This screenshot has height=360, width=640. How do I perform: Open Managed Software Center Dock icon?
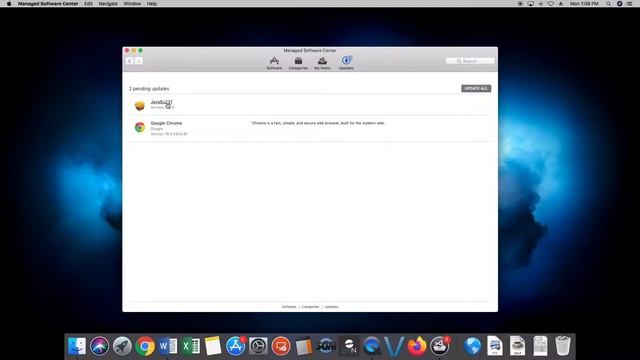[x=440, y=346]
